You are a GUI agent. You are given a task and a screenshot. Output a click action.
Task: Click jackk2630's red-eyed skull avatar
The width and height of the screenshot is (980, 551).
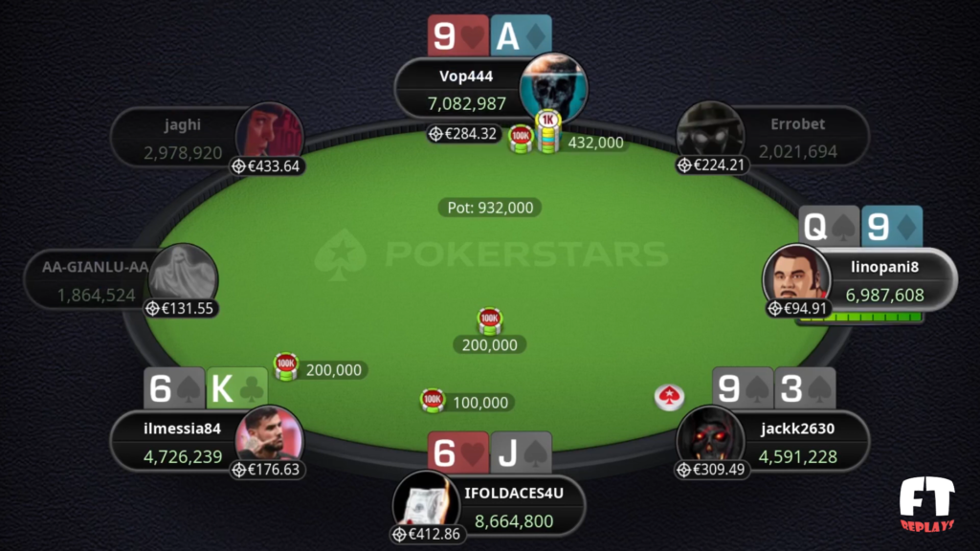[710, 439]
